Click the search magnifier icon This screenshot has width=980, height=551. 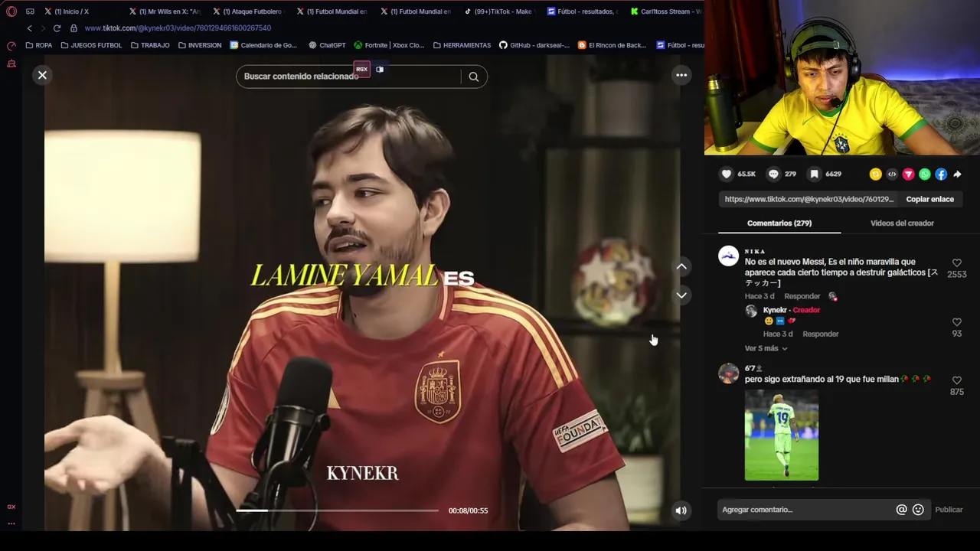(x=474, y=77)
